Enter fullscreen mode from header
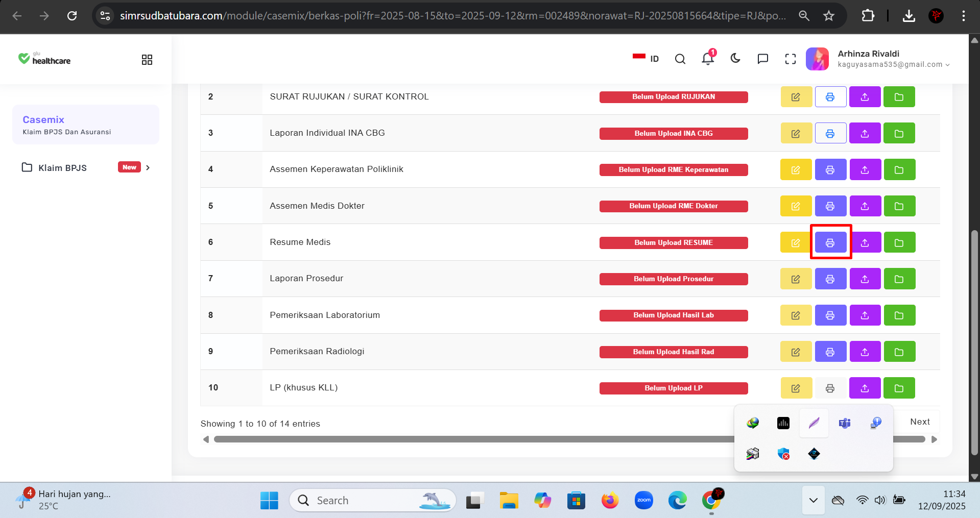Screen dimensions: 980x518 [791, 59]
